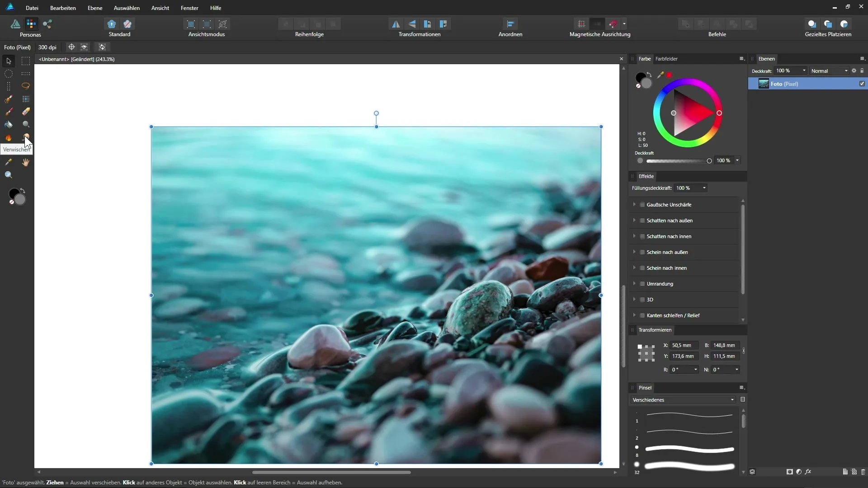
Task: Delete layer with the trash icon
Action: tap(863, 472)
